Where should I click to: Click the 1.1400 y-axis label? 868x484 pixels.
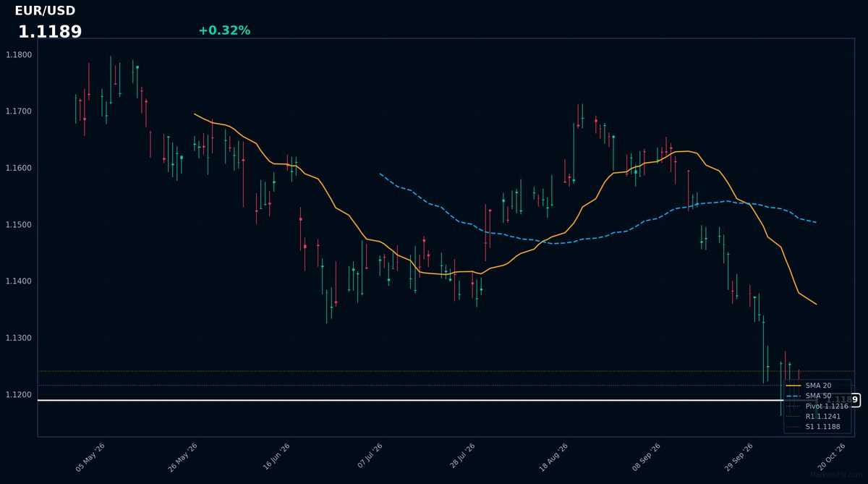(x=18, y=281)
